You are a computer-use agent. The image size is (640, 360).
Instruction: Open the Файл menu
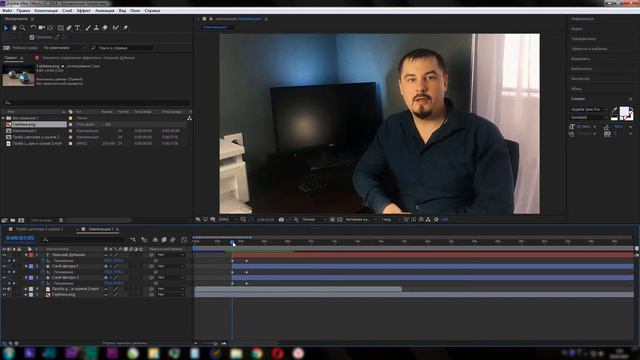7,11
